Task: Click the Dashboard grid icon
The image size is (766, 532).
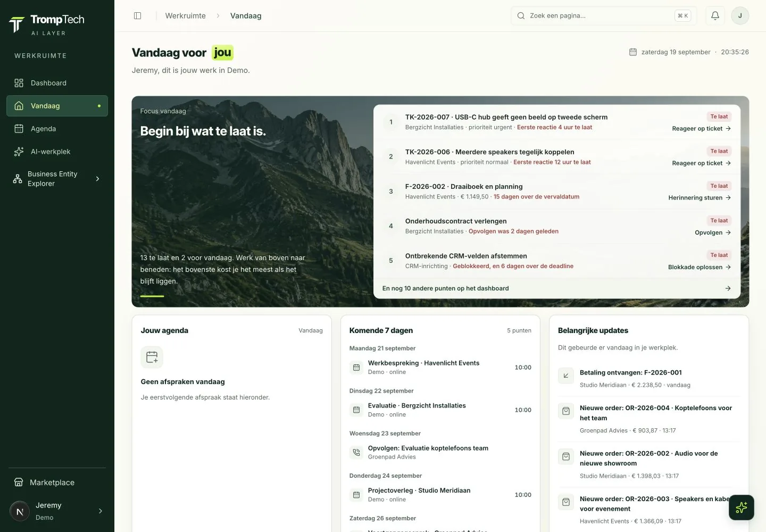Action: click(x=19, y=83)
